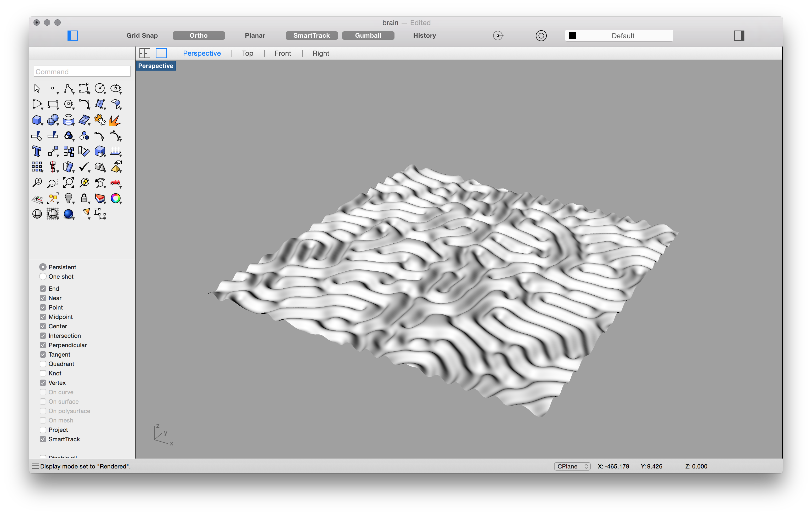Switch to the Perspective viewport tab
The height and width of the screenshot is (515, 812).
pyautogui.click(x=202, y=53)
